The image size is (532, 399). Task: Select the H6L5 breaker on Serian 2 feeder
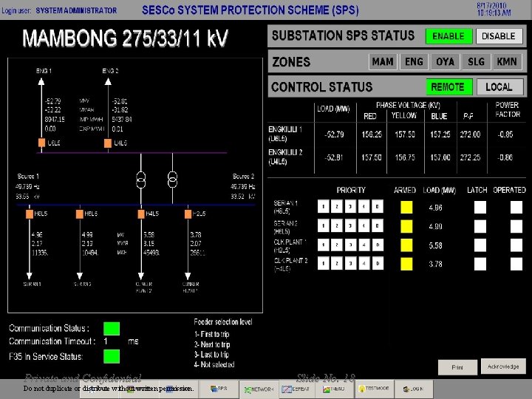79,214
